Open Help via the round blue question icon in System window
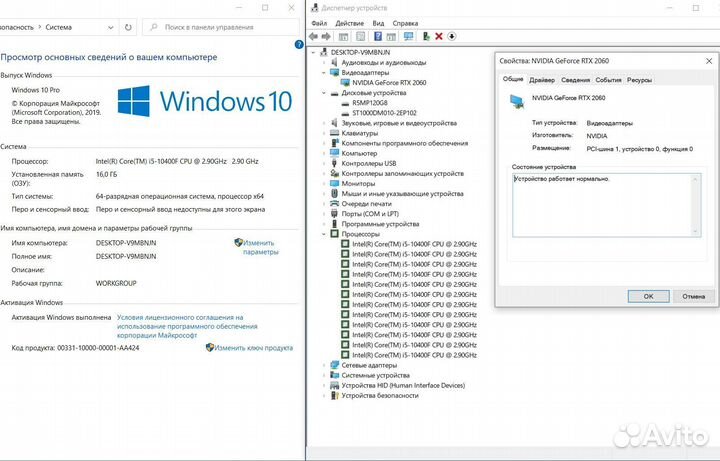 pyautogui.click(x=299, y=45)
